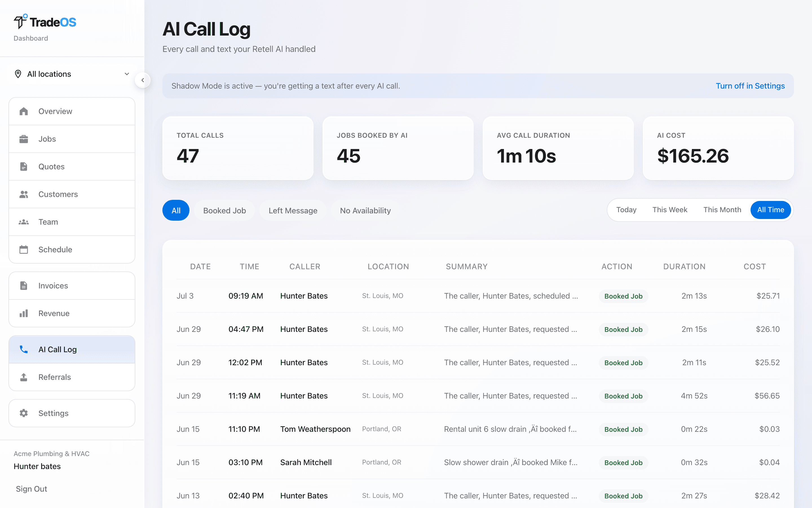The width and height of the screenshot is (812, 508).
Task: Click the Settings gear icon
Action: [x=23, y=413]
